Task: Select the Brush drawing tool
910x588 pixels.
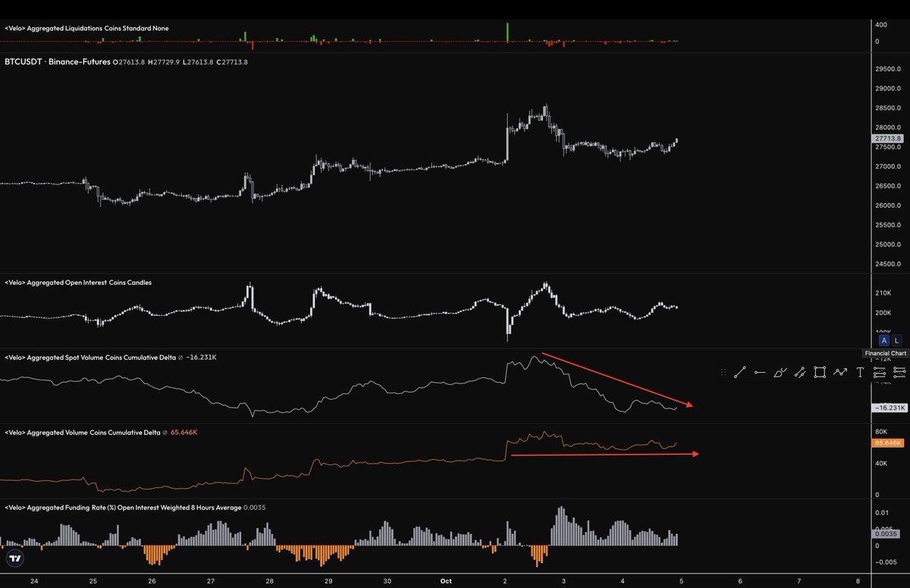Action: pyautogui.click(x=780, y=372)
